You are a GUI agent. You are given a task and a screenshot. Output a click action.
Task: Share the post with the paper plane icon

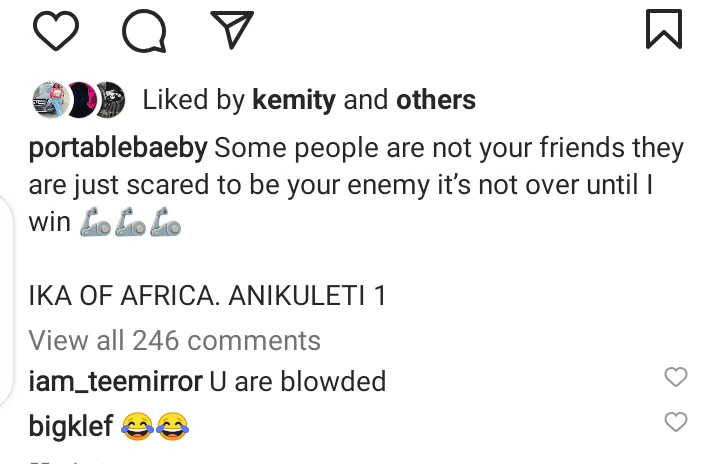pos(231,29)
